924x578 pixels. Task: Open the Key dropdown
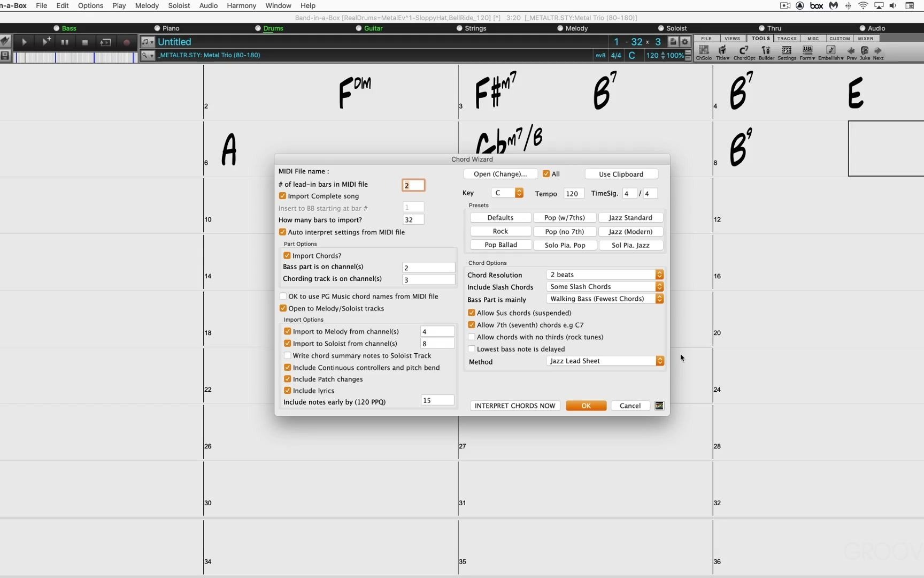coord(507,193)
